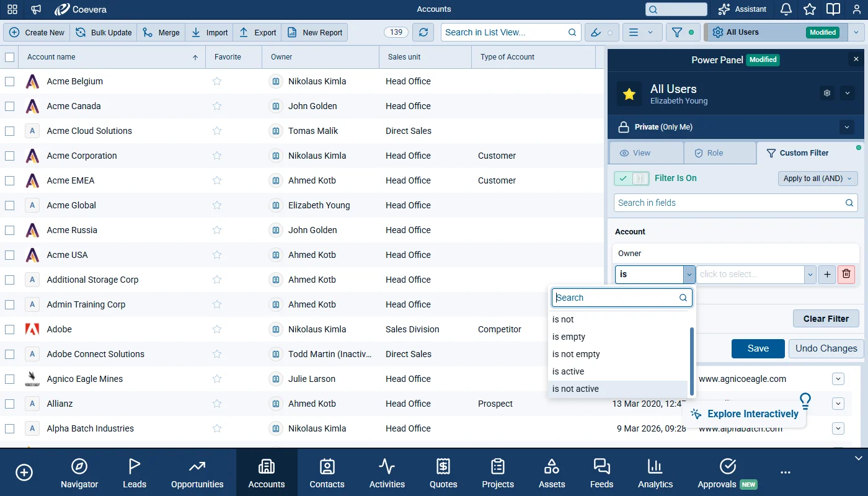The image size is (868, 496).
Task: Check the Agnico Eagle Mines row checkbox
Action: [x=10, y=379]
